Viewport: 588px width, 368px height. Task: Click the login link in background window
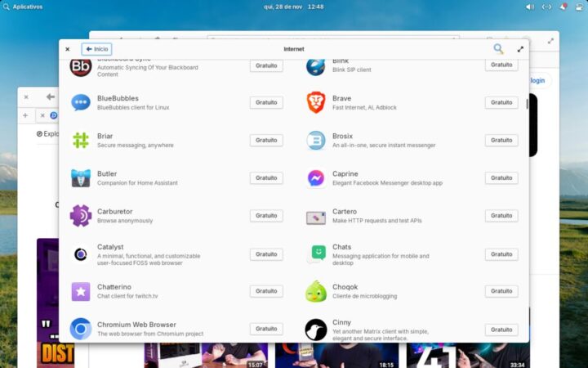coord(537,81)
